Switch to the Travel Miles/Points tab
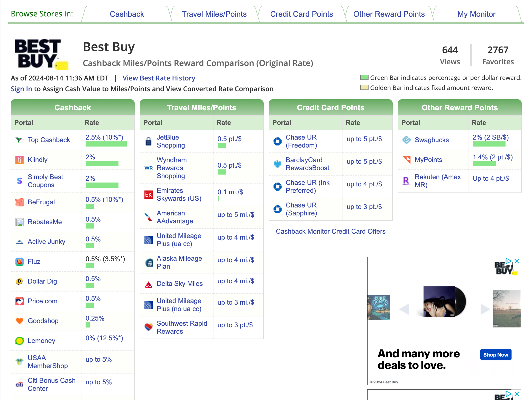 (214, 14)
